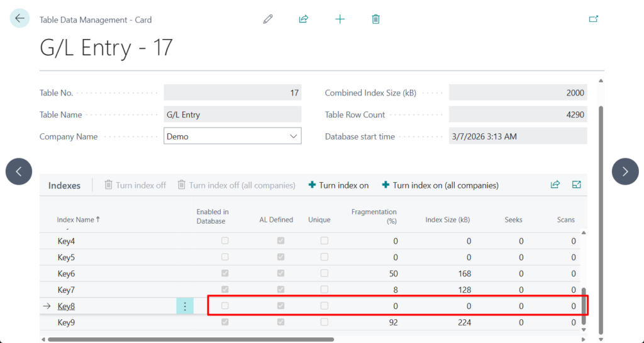Click the Table Name field G/L Entry

[x=233, y=114]
